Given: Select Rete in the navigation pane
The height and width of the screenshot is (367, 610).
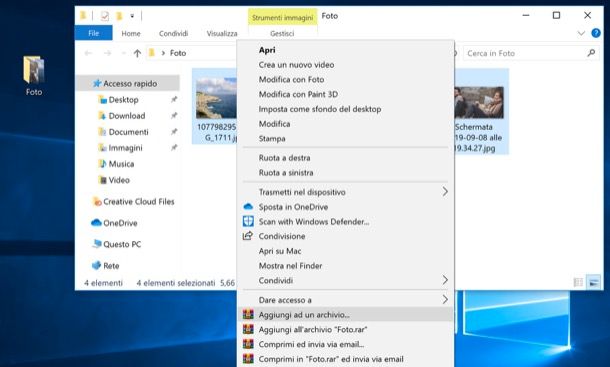Looking at the screenshot, I should click(105, 266).
